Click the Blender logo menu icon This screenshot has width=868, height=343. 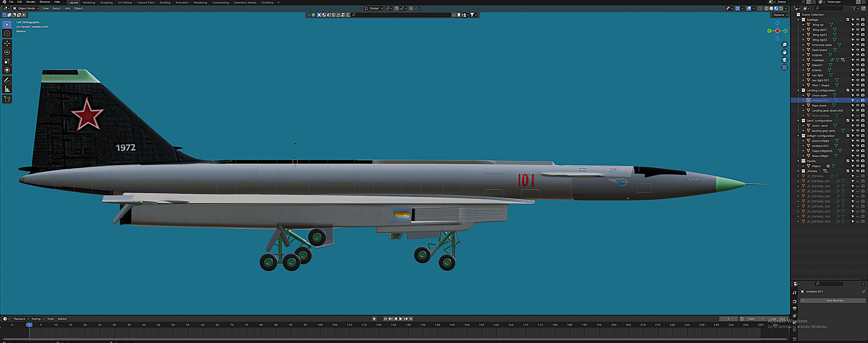4,2
